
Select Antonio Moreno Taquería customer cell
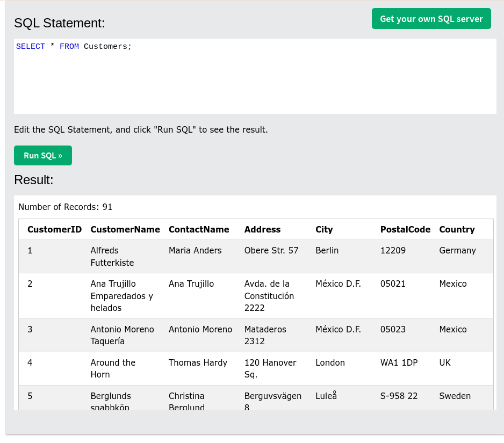[x=125, y=336]
